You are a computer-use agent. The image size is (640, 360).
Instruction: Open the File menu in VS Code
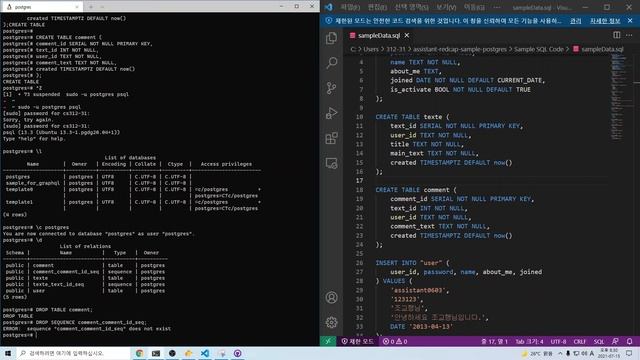point(350,7)
